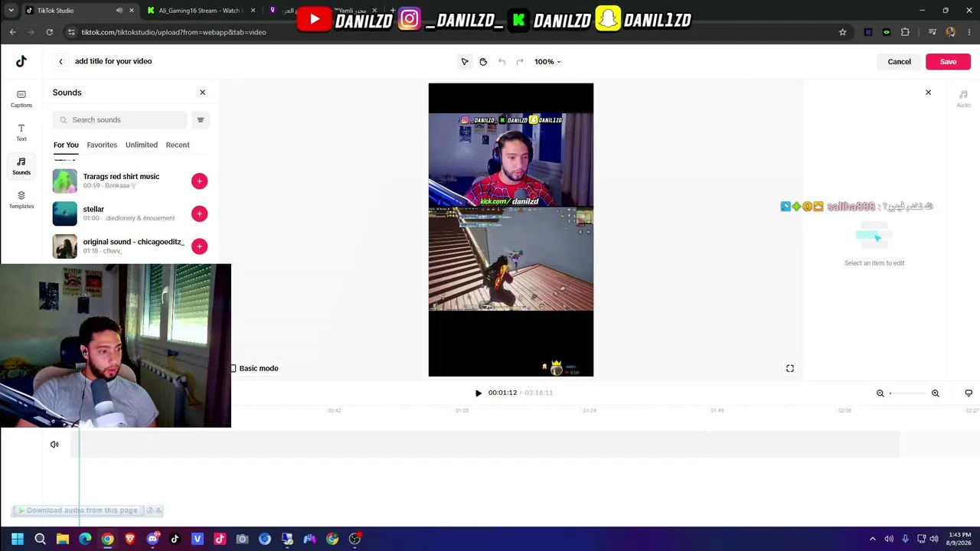980x551 pixels.
Task: Open the sounds filter options
Action: coord(201,119)
